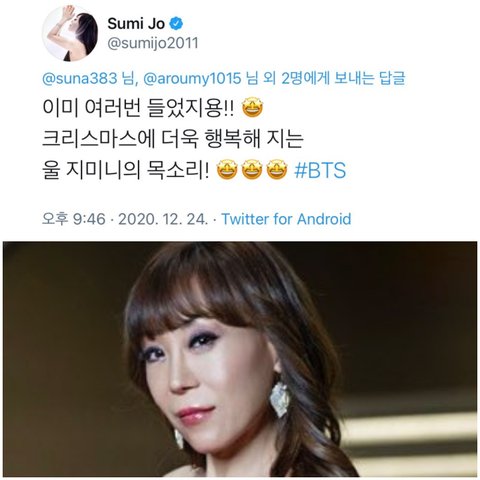This screenshot has width=480, height=480.
Task: Click the star-struck emoji after 들었지용!!
Action: [x=252, y=107]
